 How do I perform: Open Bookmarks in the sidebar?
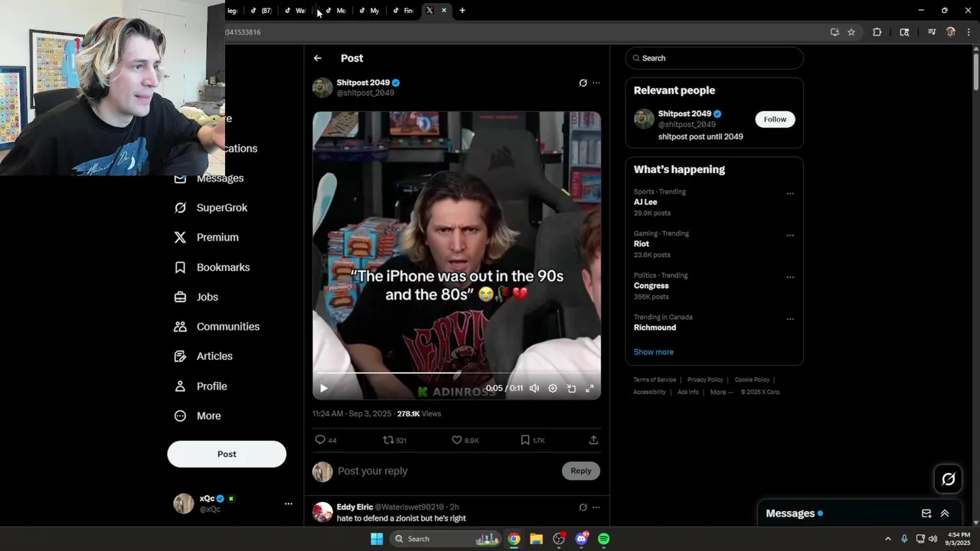tap(212, 267)
